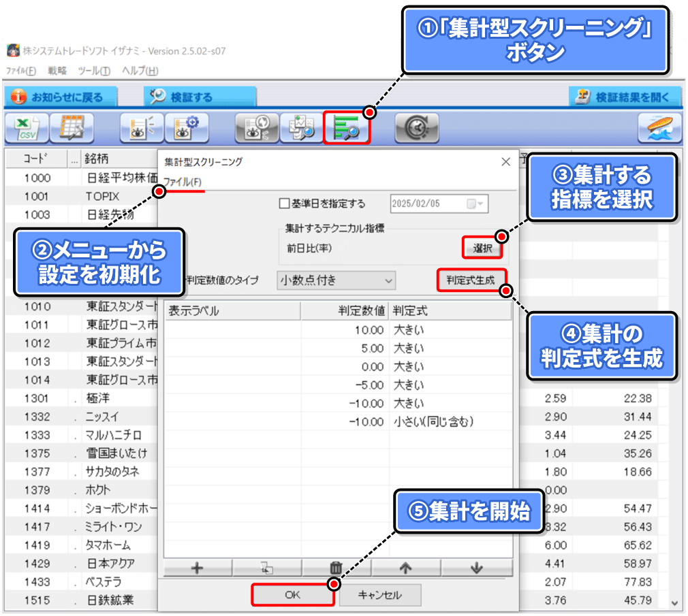Screen dimensions: 688x616
Task: Click the 判定式 column header
Action: [450, 311]
